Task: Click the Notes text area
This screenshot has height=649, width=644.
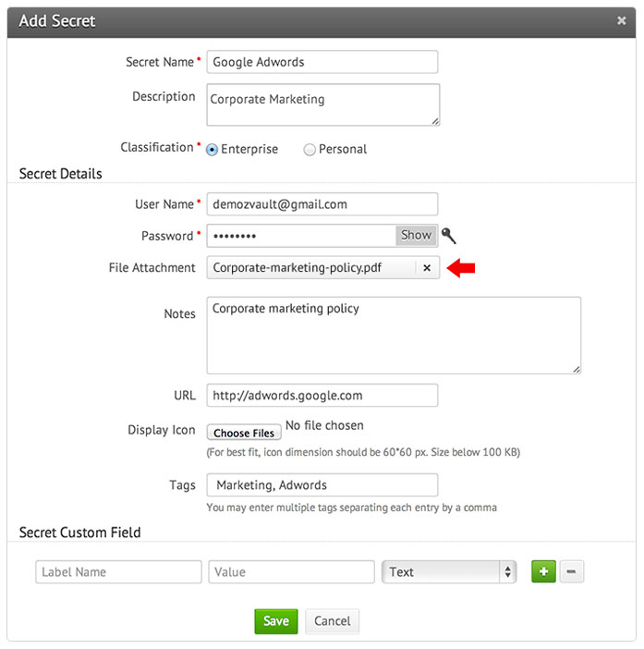Action: pyautogui.click(x=393, y=335)
